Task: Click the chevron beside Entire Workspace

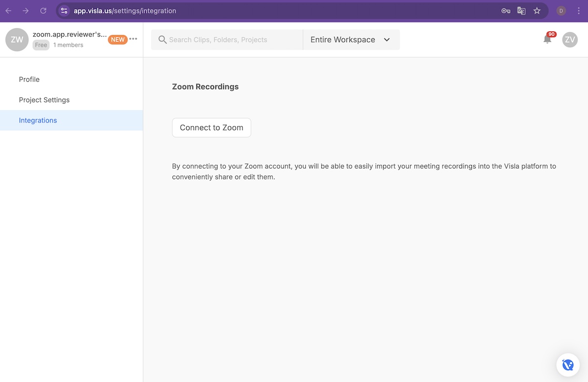Action: [387, 40]
